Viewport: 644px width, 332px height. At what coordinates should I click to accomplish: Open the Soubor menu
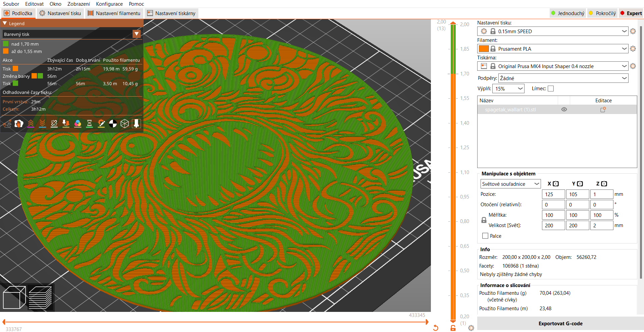tap(11, 4)
